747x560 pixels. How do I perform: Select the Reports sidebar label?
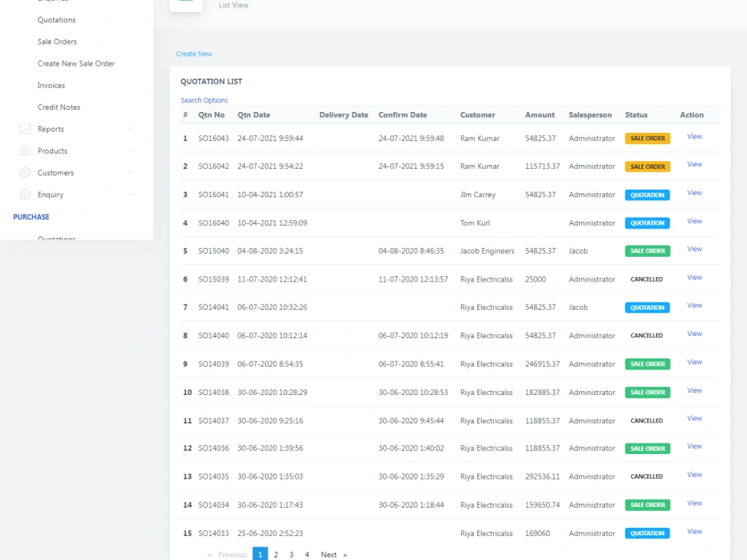pos(51,129)
